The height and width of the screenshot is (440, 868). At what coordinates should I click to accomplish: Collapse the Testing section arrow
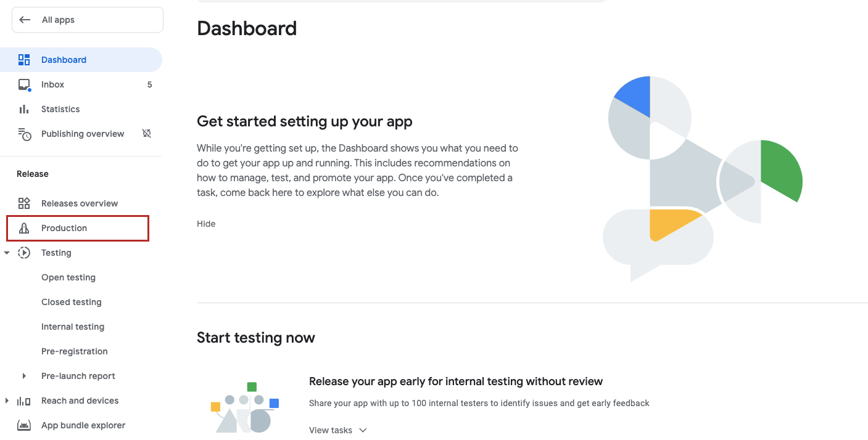pyautogui.click(x=7, y=253)
